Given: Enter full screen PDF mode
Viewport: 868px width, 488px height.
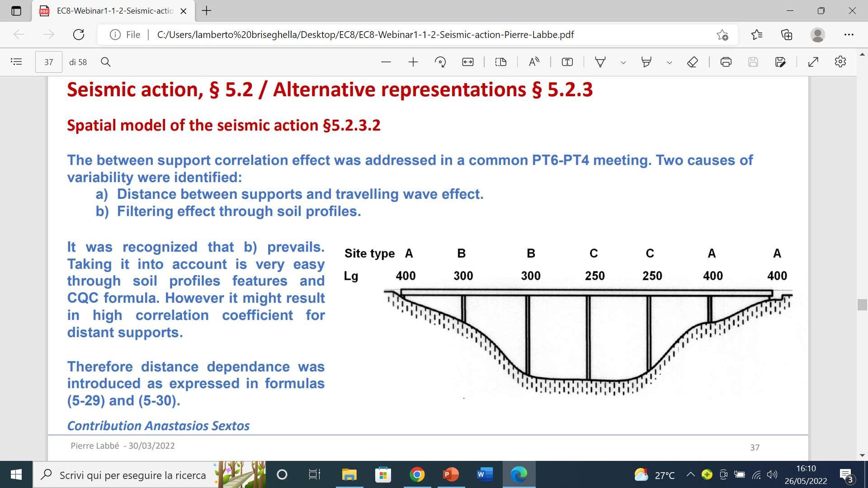Looking at the screenshot, I should click(813, 62).
